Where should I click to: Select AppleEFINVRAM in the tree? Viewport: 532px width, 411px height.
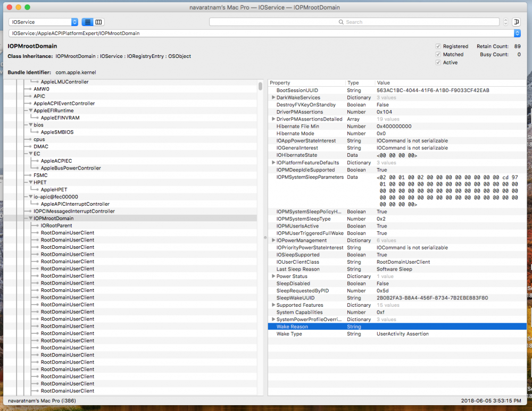point(60,118)
